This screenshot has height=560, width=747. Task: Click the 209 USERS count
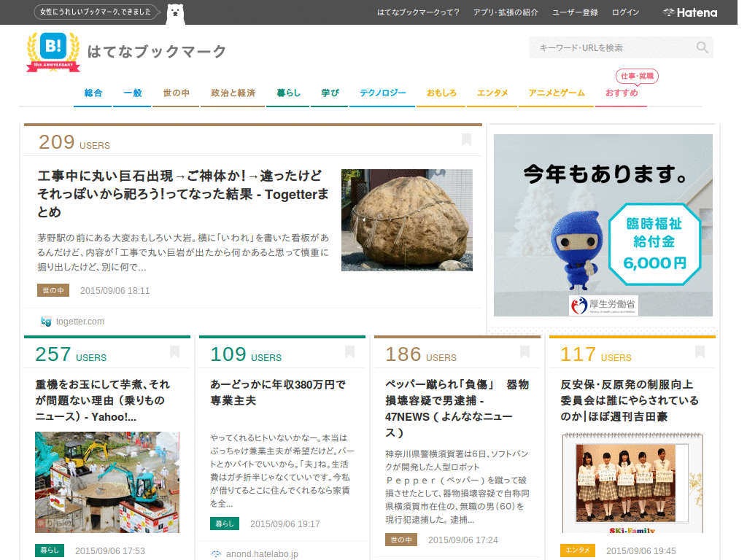[74, 142]
